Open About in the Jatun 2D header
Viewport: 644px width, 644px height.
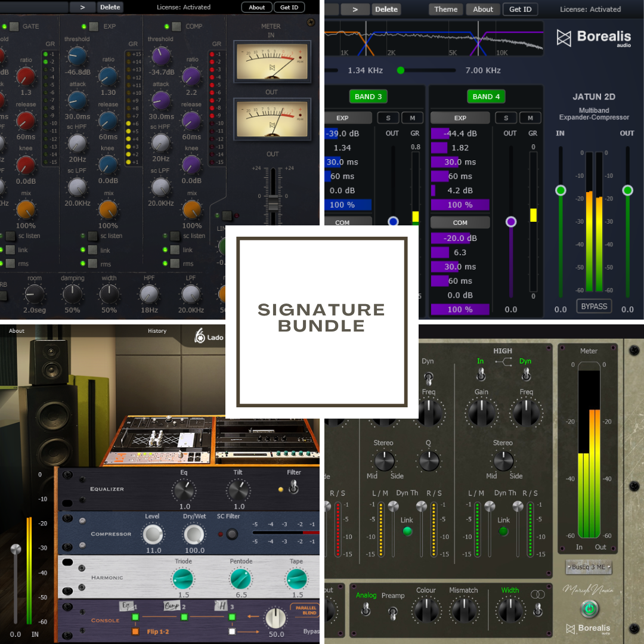click(x=482, y=9)
